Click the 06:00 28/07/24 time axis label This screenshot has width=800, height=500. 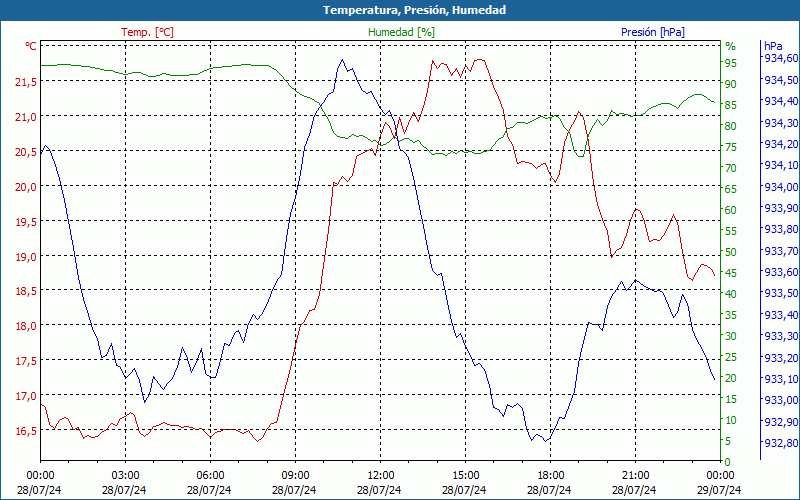[210, 483]
